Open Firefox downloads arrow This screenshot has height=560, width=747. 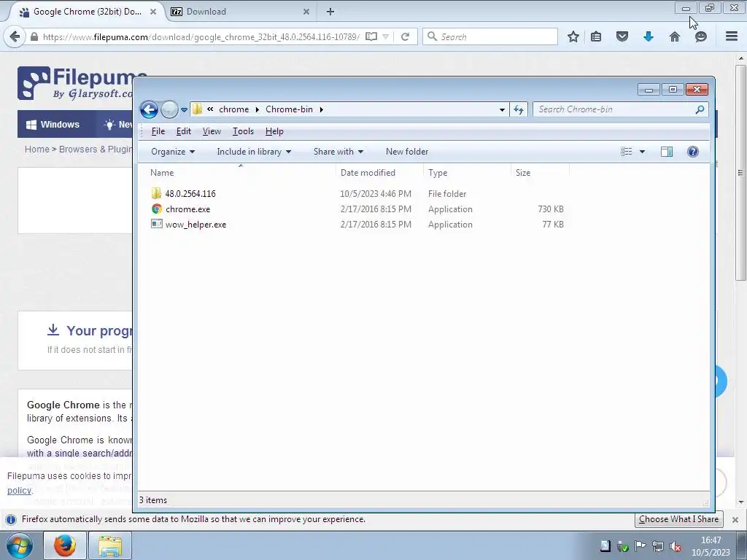pos(648,36)
